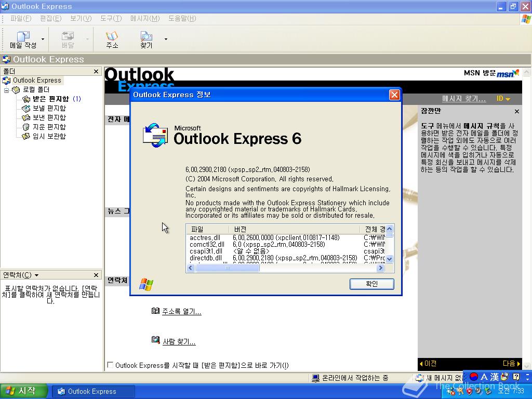
Task: Open the 파일(F) menu
Action: click(x=21, y=18)
